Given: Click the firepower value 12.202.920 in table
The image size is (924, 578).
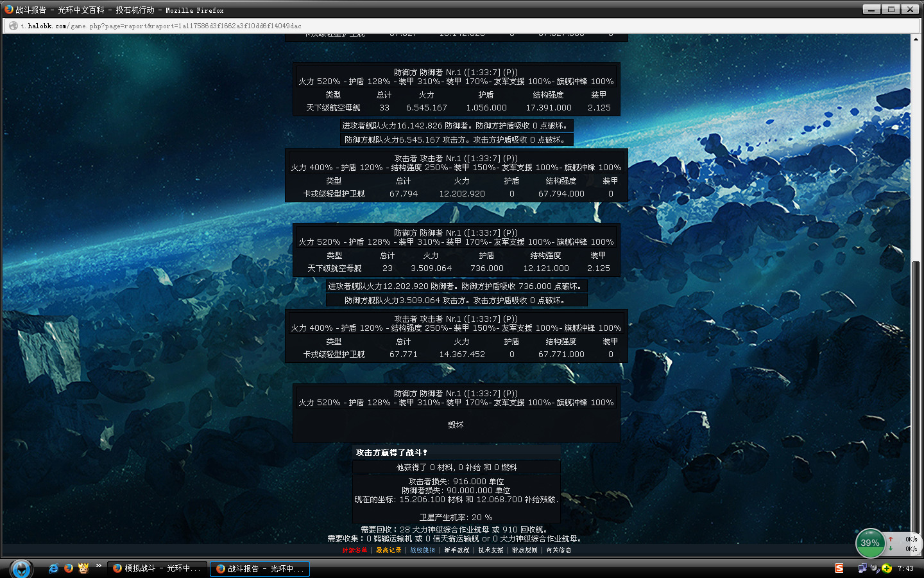Looking at the screenshot, I should click(462, 194).
